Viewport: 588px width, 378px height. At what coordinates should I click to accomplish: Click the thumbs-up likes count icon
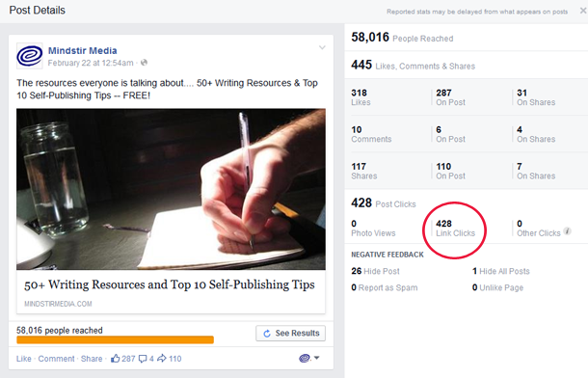click(115, 359)
